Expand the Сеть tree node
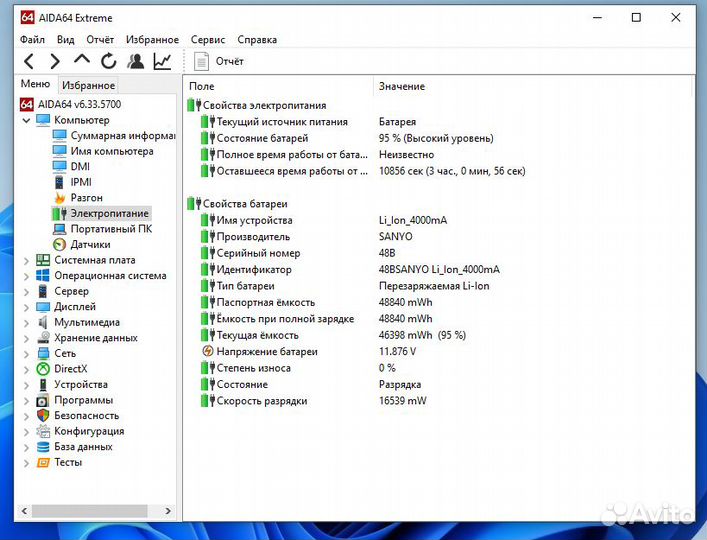Image resolution: width=707 pixels, height=540 pixels. [26, 354]
